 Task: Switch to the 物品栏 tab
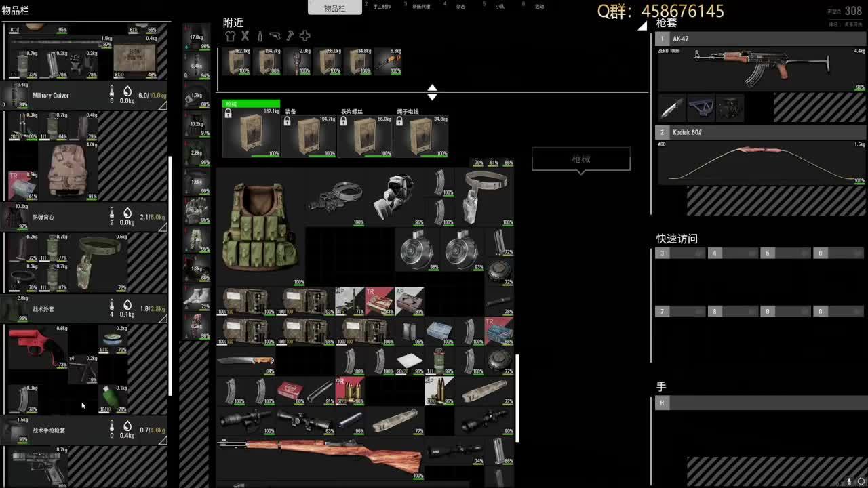(334, 7)
